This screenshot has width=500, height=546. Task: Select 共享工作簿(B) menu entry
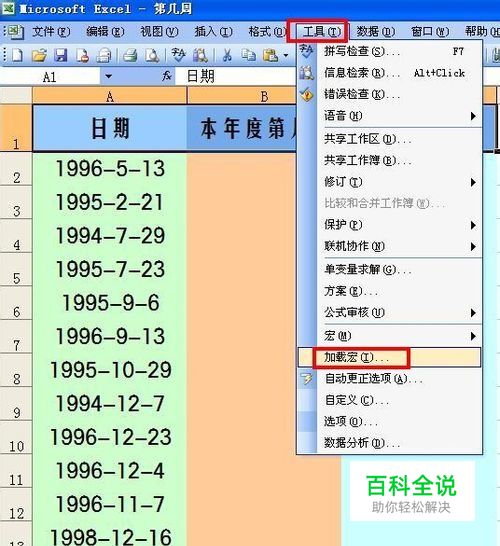(x=390, y=161)
